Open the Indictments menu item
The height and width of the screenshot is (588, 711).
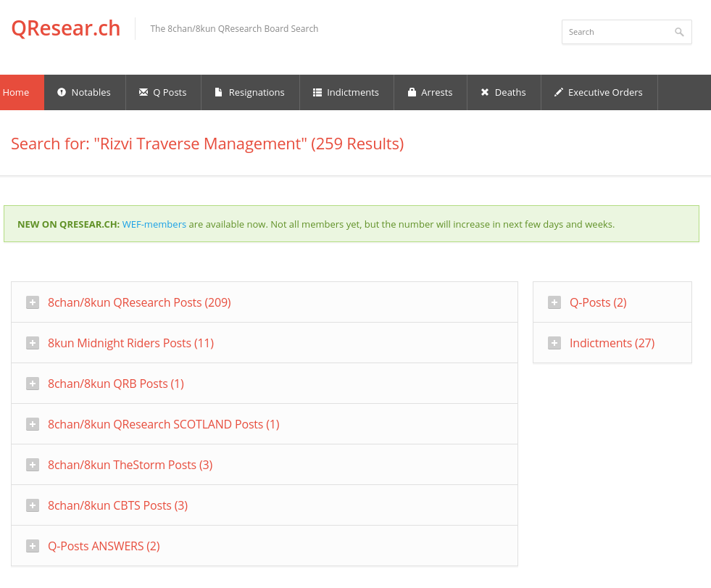346,92
